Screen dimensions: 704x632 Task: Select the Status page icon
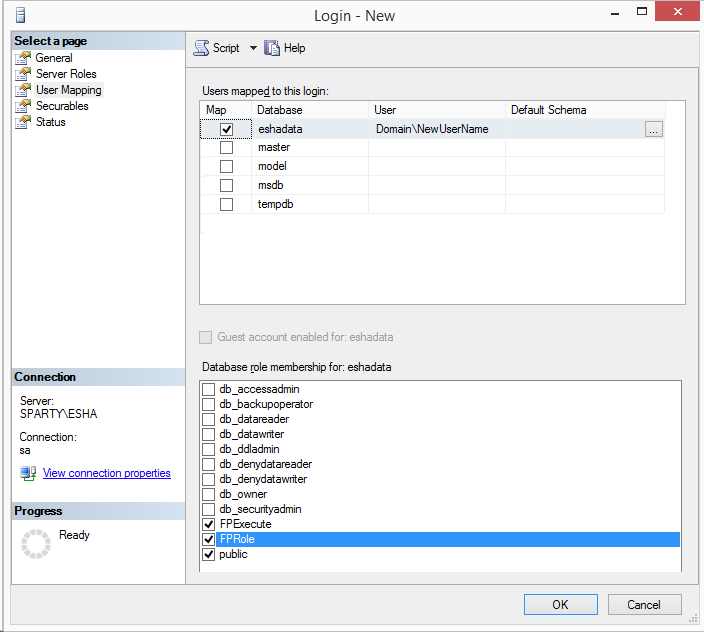pos(23,122)
